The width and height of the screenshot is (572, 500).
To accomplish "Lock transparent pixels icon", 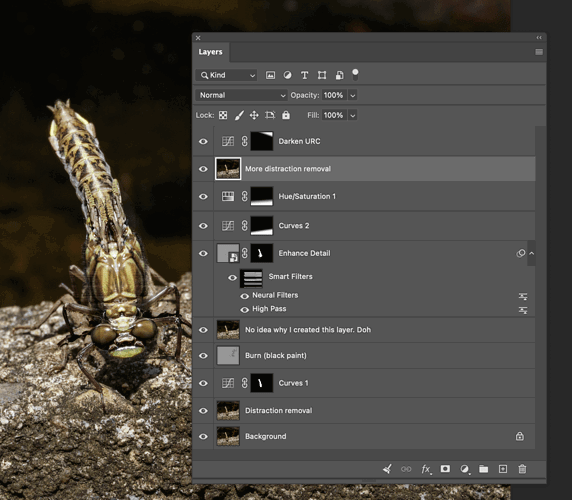I will (x=223, y=115).
